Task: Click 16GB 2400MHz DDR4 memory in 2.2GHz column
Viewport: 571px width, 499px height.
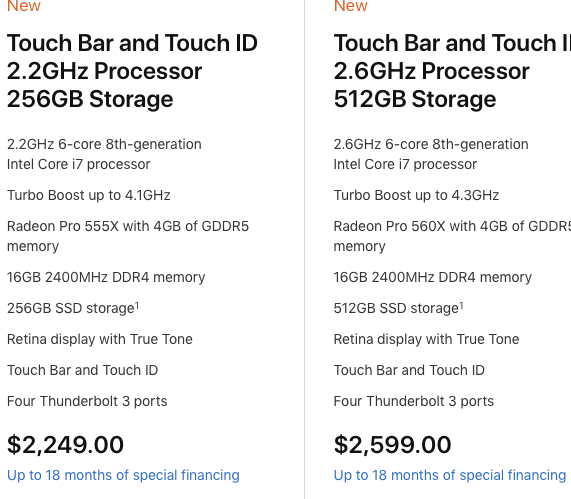Action: click(106, 277)
